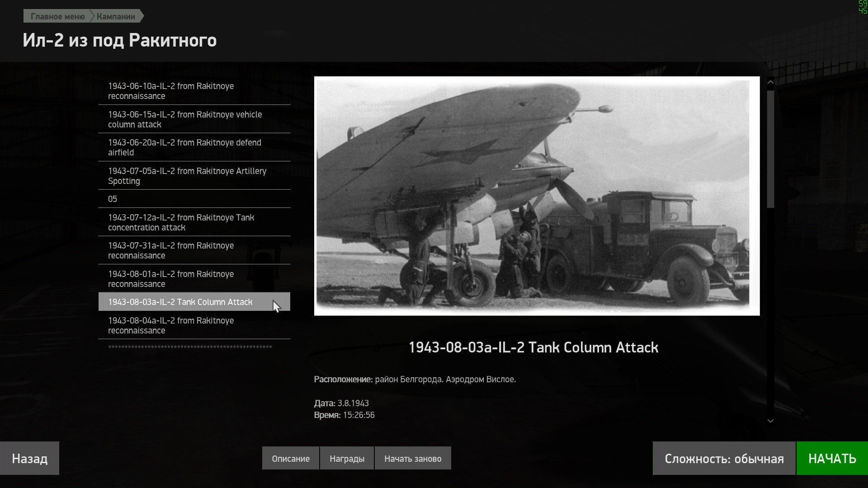Pick the 1943-07-05a Artillery Spotting mission
This screenshot has width=868, height=488.
194,176
